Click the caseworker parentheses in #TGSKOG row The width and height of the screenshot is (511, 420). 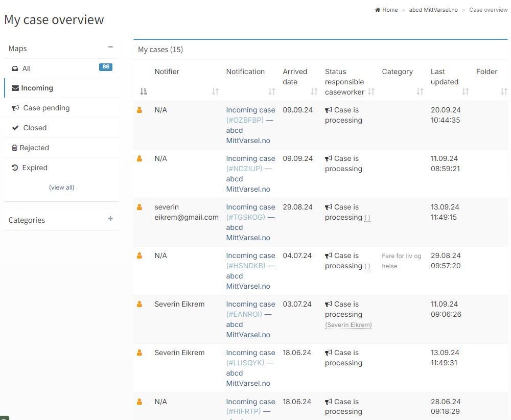(x=367, y=218)
